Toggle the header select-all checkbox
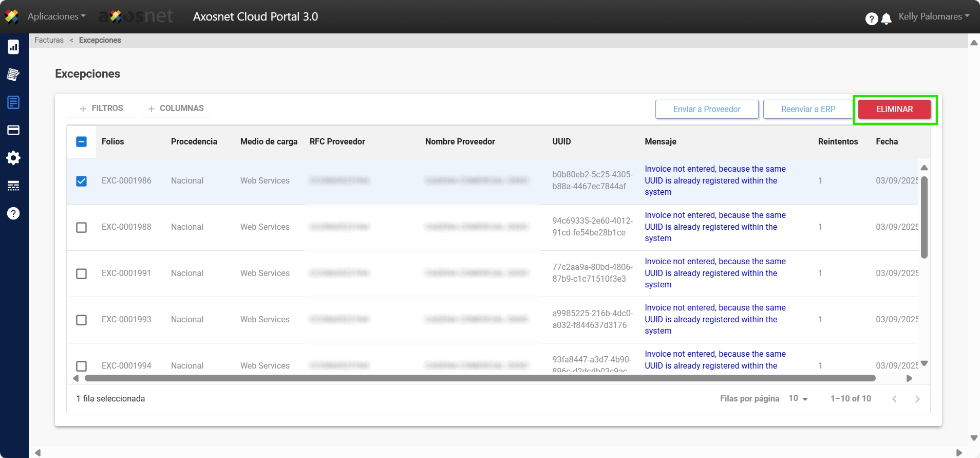 pyautogui.click(x=81, y=142)
